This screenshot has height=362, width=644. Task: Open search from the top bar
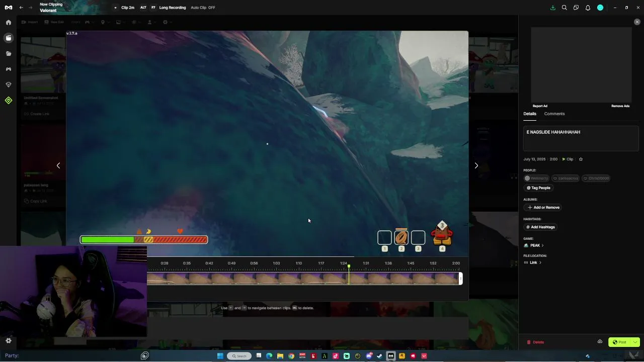[x=565, y=8]
